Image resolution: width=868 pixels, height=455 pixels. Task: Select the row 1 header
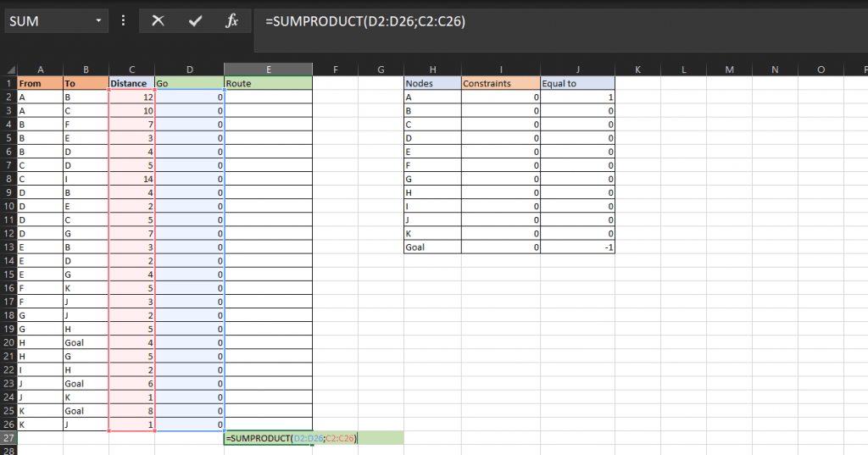(8, 84)
